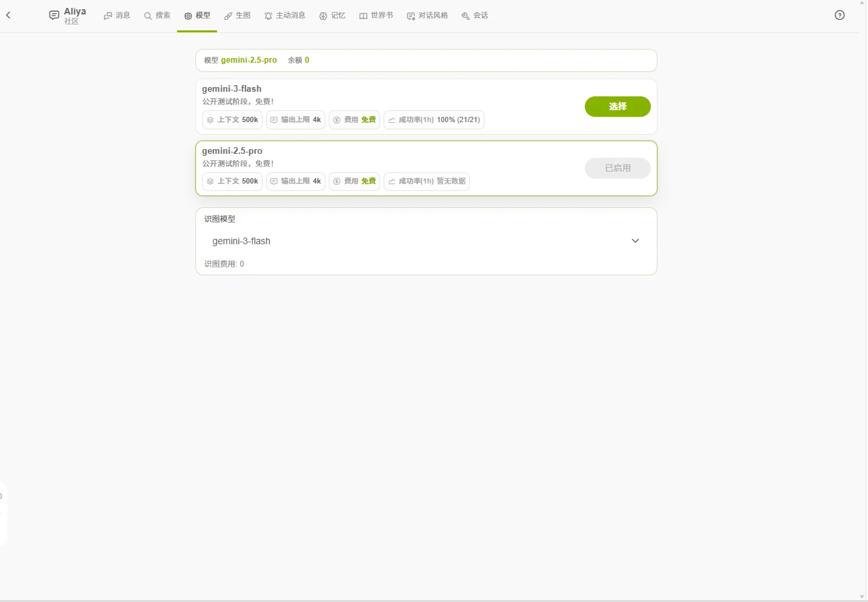
Task: Click 成功率 100% (21/21) chip
Action: (434, 119)
